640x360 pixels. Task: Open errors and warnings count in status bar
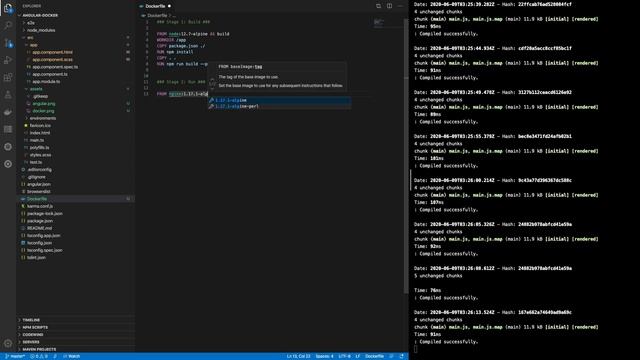(39, 356)
